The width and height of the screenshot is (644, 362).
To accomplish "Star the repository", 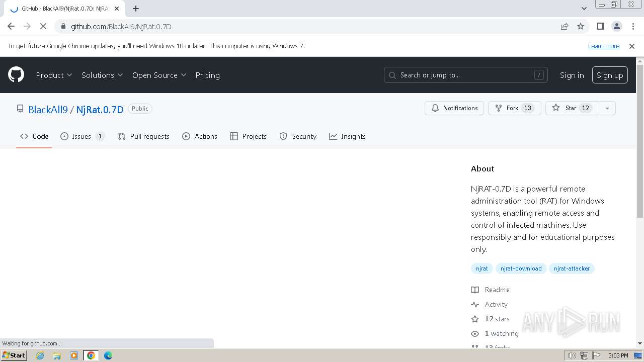I will point(572,108).
